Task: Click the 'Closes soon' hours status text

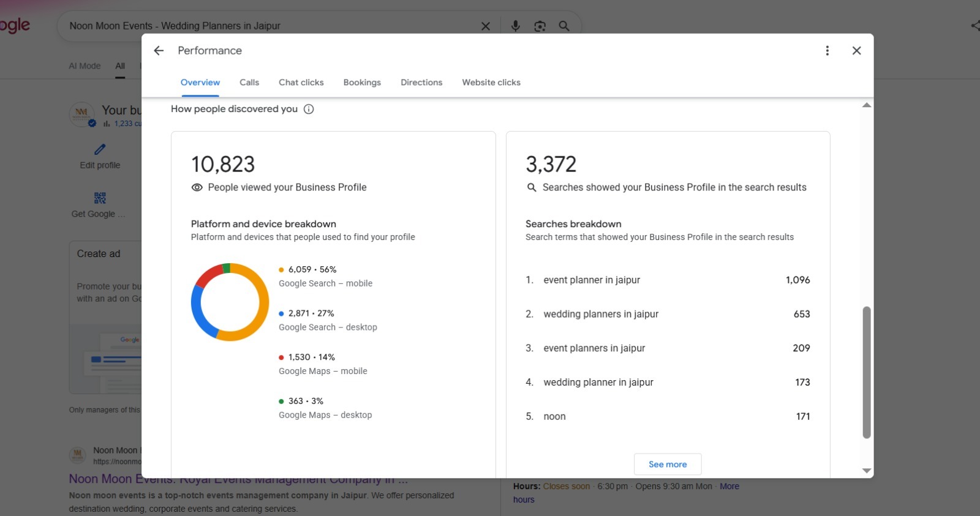Action: pyautogui.click(x=567, y=487)
